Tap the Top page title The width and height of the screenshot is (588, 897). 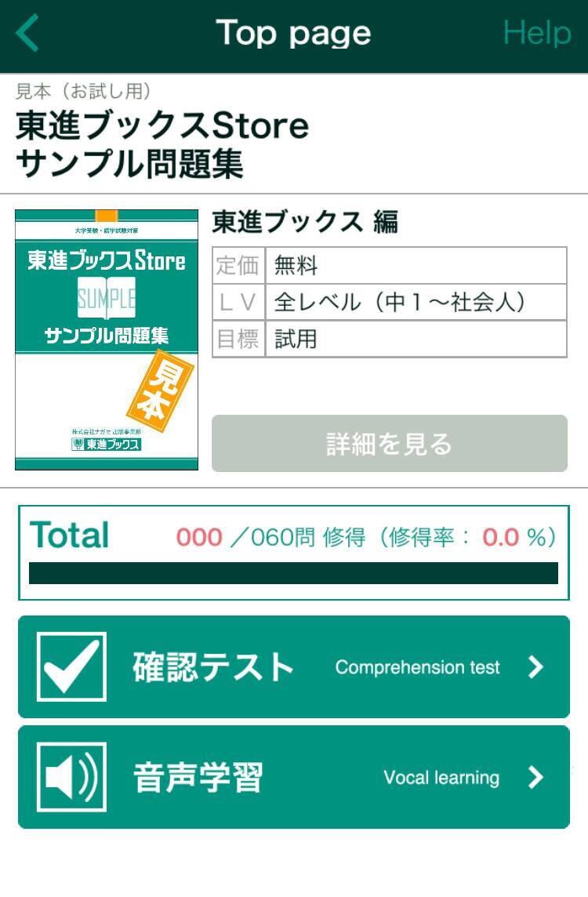[x=293, y=34]
